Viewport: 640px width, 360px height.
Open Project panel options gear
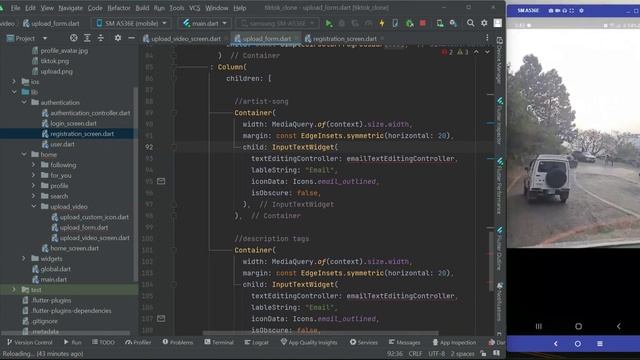click(x=118, y=38)
